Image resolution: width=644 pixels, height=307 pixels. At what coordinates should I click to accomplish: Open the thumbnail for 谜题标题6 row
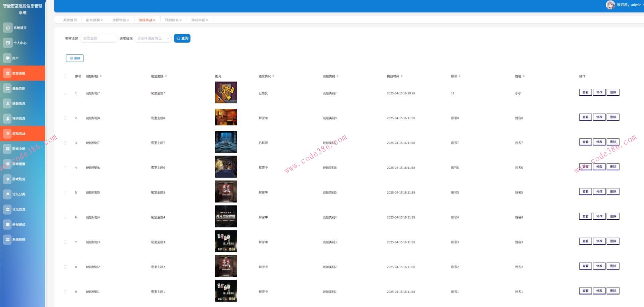point(226,167)
